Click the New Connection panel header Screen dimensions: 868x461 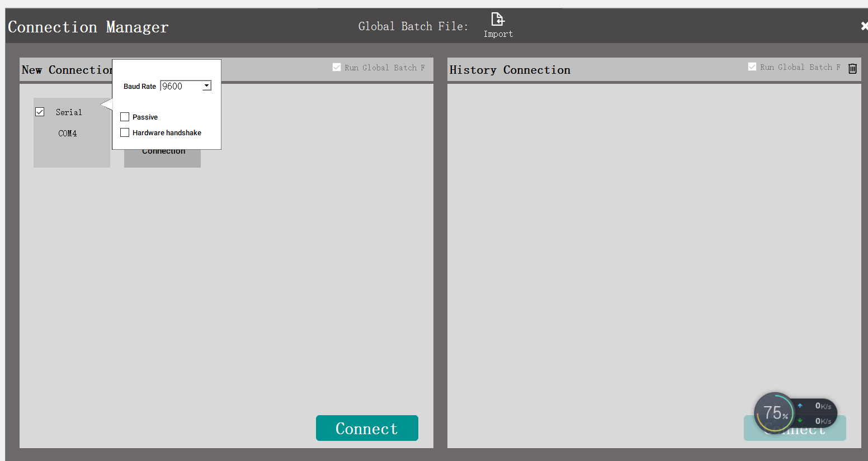point(67,69)
